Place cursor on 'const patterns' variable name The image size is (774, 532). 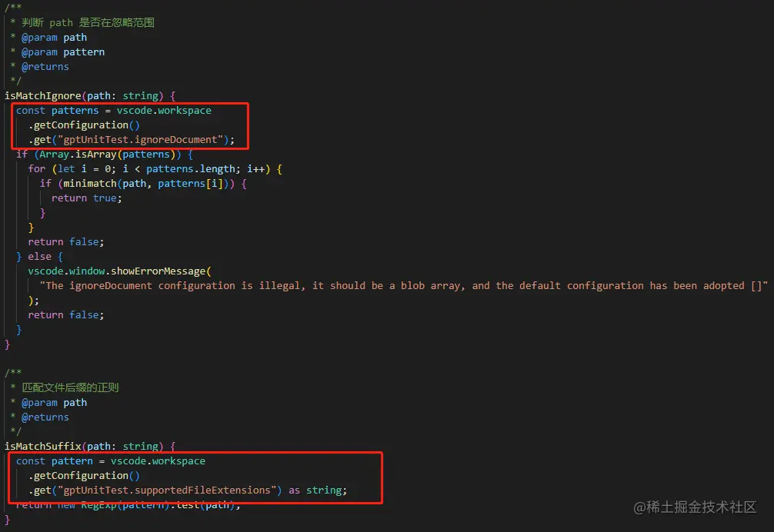[x=75, y=111]
